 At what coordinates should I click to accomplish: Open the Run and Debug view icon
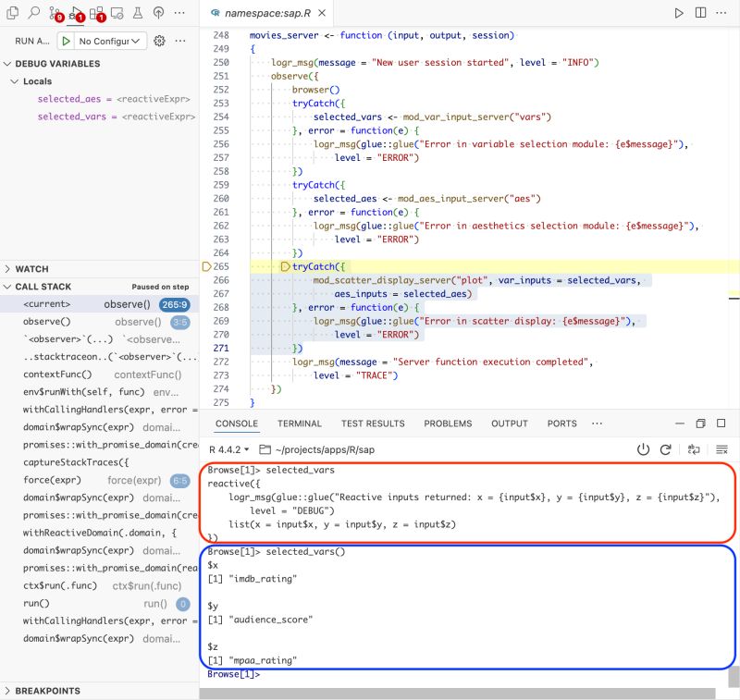(x=76, y=14)
